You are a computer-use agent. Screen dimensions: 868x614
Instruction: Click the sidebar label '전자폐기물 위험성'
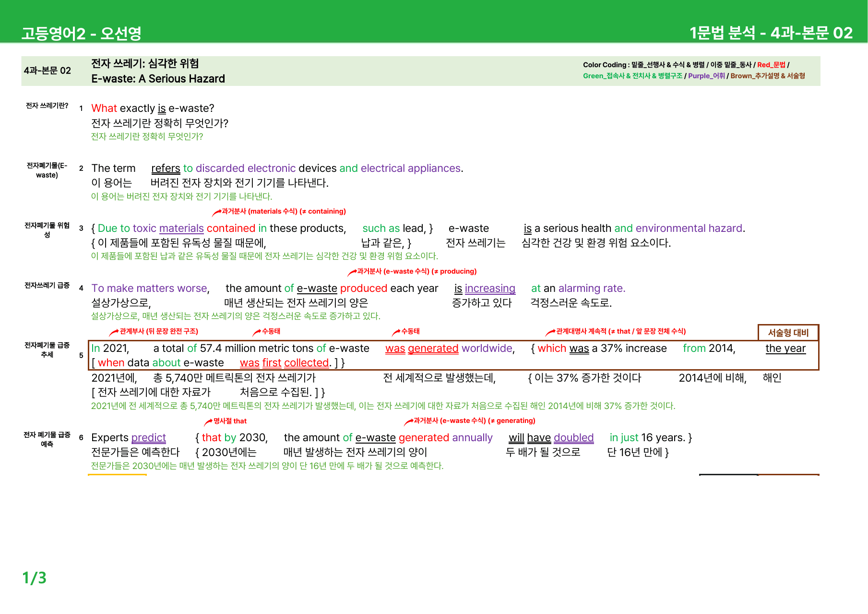[x=47, y=230]
